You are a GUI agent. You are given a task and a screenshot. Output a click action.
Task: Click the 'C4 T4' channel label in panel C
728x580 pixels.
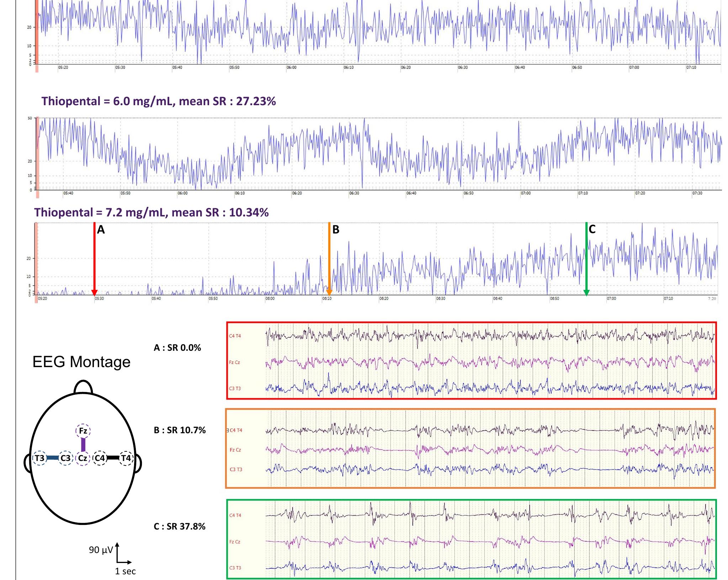pos(235,515)
